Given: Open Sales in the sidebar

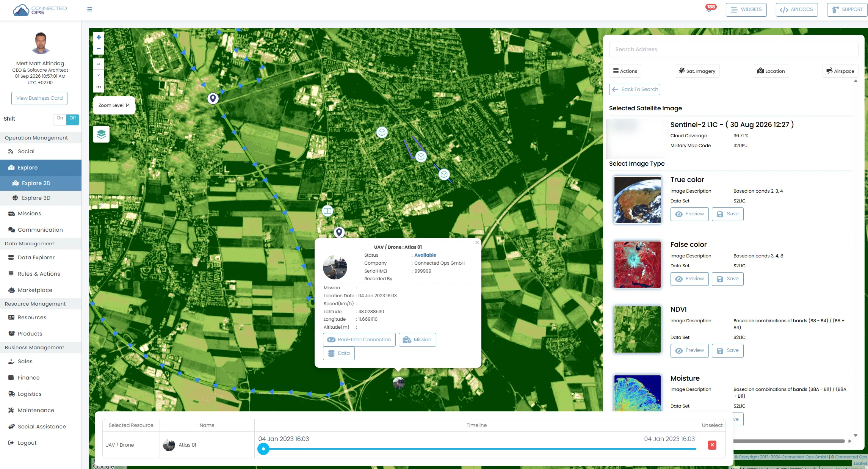Looking at the screenshot, I should pyautogui.click(x=41, y=361).
